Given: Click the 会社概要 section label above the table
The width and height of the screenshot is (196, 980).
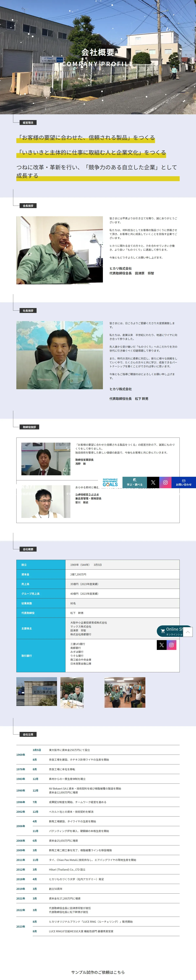Looking at the screenshot, I should 28,549.
